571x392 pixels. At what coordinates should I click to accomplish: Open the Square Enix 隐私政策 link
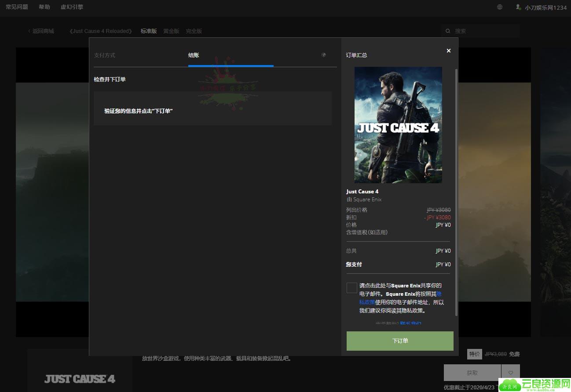click(x=367, y=302)
